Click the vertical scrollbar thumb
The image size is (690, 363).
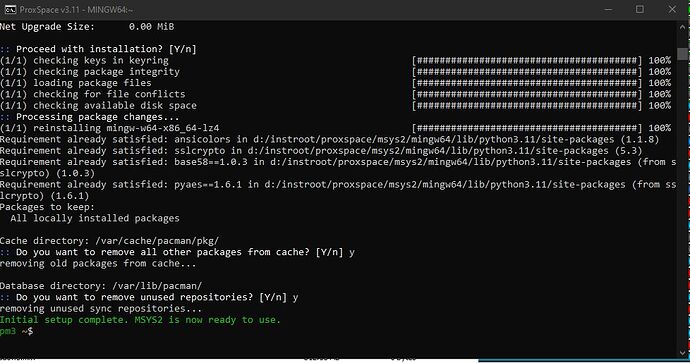coord(683,54)
